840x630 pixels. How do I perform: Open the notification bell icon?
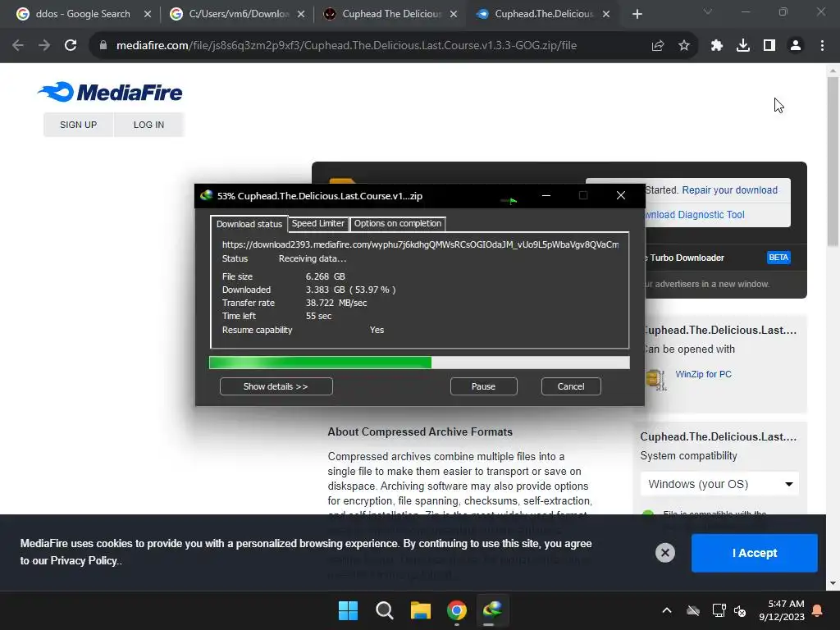coord(818,610)
